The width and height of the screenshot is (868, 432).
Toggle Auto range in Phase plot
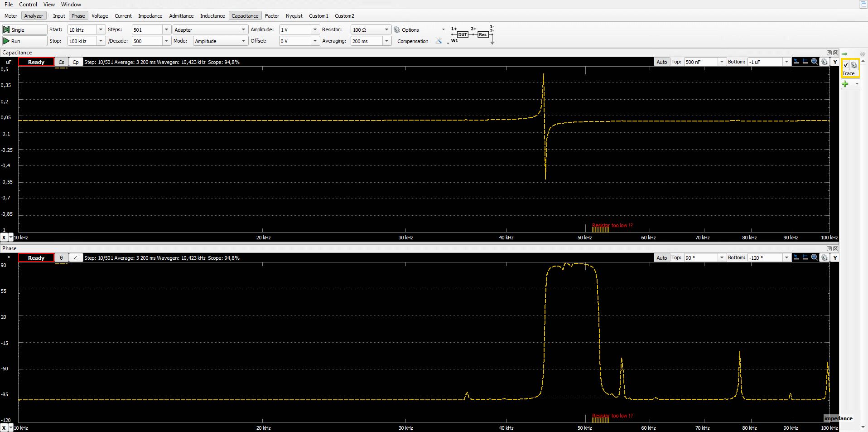click(x=662, y=258)
